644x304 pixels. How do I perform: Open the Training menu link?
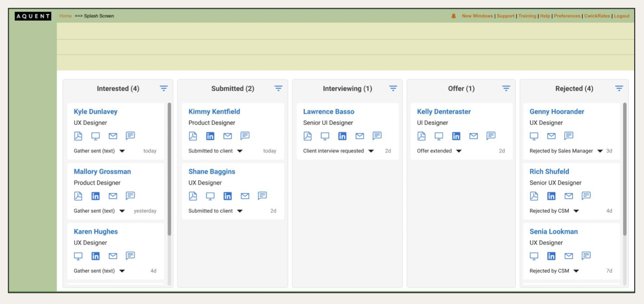pyautogui.click(x=527, y=16)
